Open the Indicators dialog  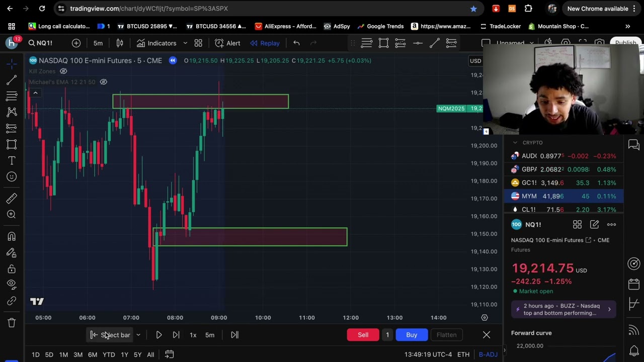coord(156,43)
